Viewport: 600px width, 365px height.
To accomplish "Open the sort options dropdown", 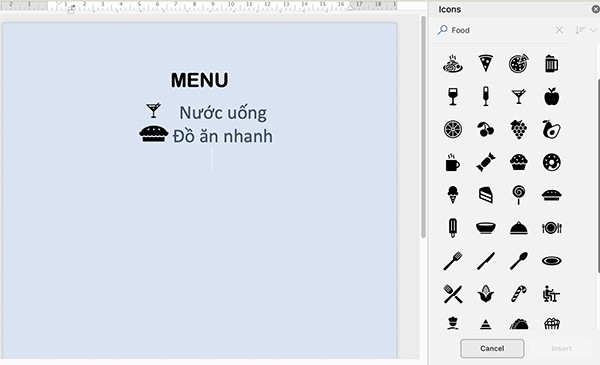I will click(x=593, y=30).
